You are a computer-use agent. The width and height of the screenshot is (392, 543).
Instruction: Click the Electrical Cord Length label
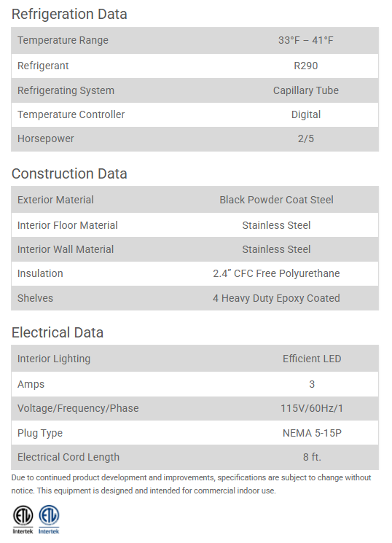click(68, 457)
